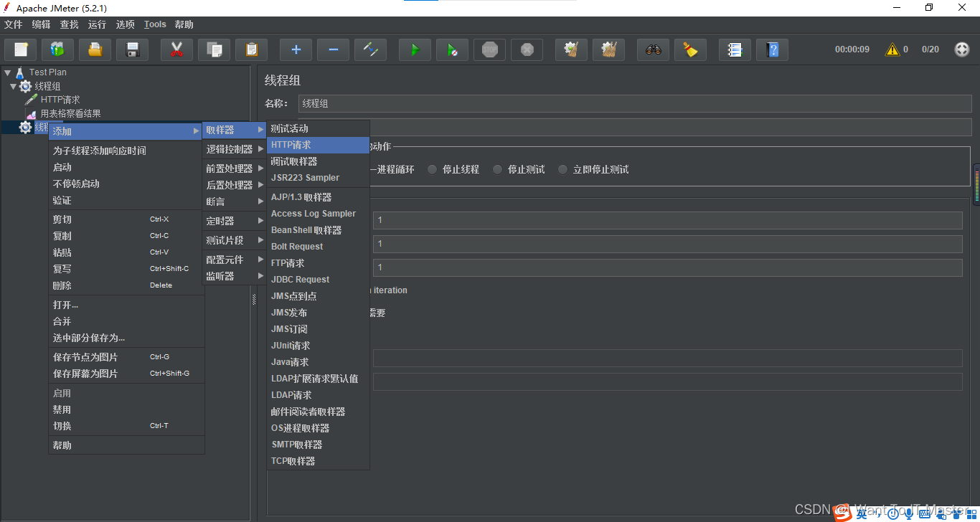Choose HTTP请求 from sampler submenu

coord(318,145)
